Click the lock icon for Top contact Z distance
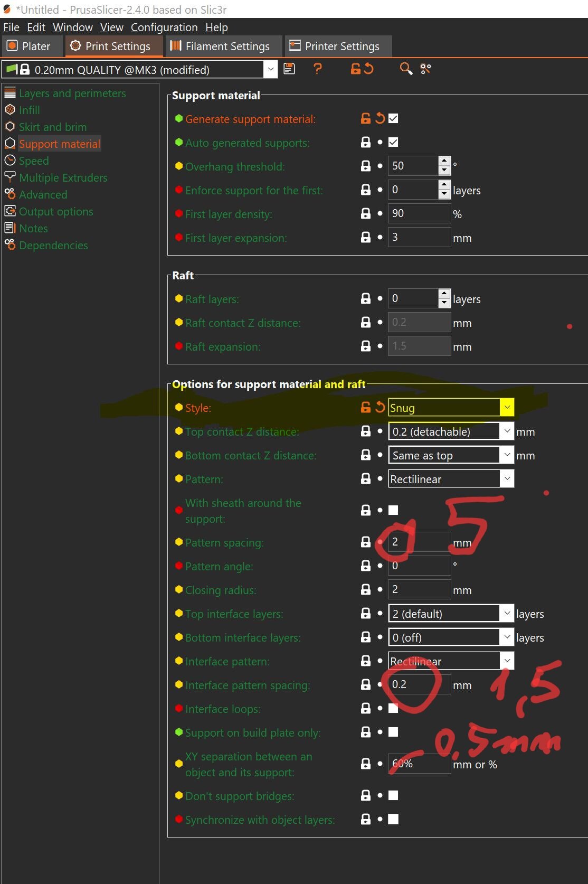The width and height of the screenshot is (588, 884). [x=366, y=431]
